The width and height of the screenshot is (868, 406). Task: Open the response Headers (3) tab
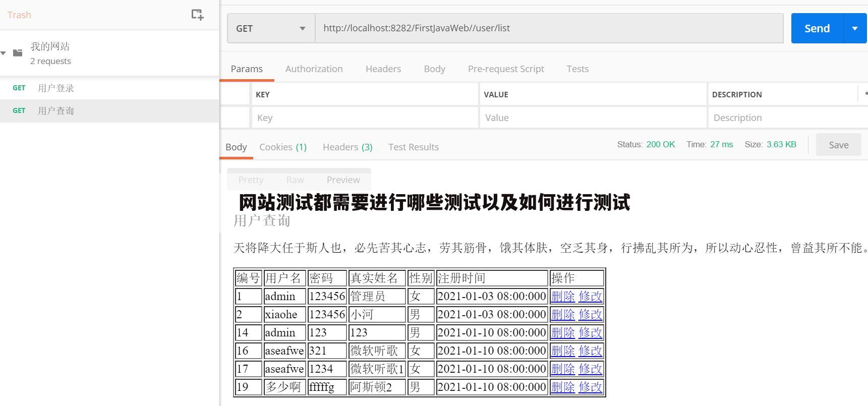[x=348, y=147]
